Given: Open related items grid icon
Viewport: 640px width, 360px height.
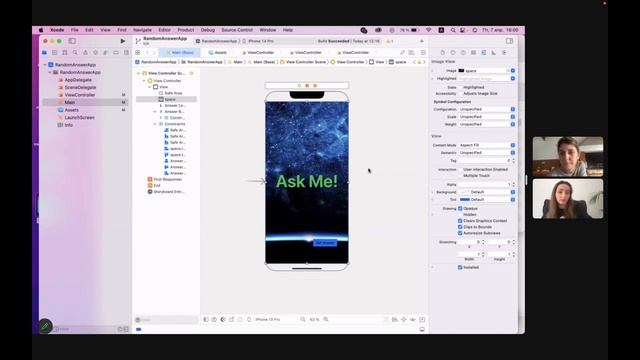Looking at the screenshot, I should pyautogui.click(x=138, y=53).
